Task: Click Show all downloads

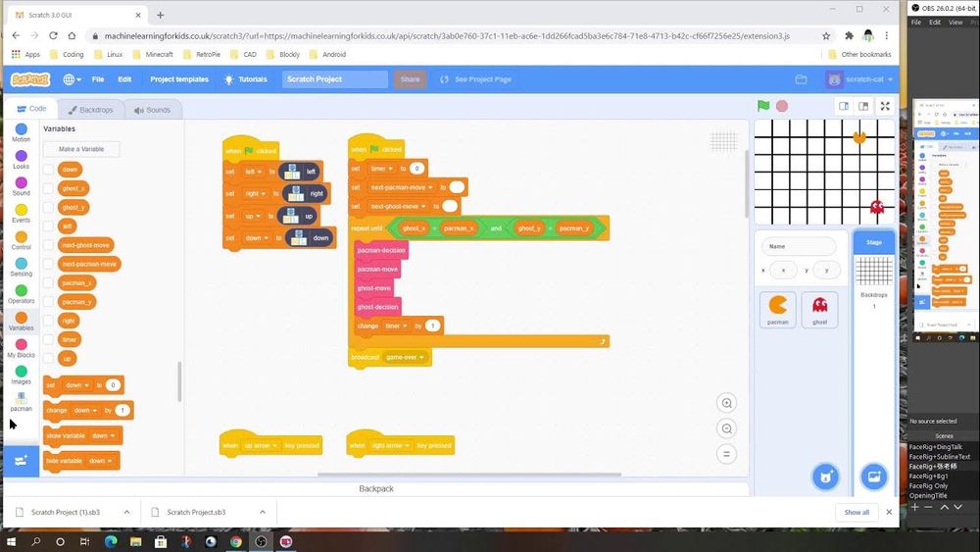Action: click(857, 512)
